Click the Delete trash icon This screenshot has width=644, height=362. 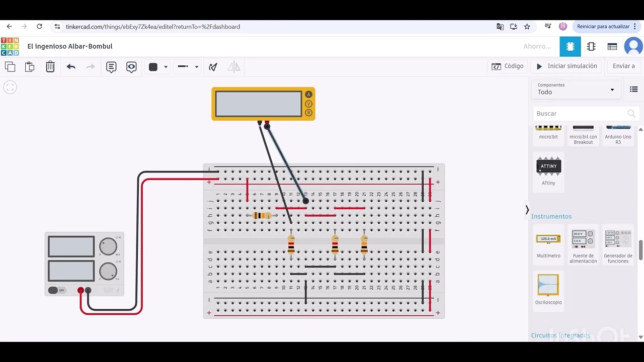click(x=50, y=66)
